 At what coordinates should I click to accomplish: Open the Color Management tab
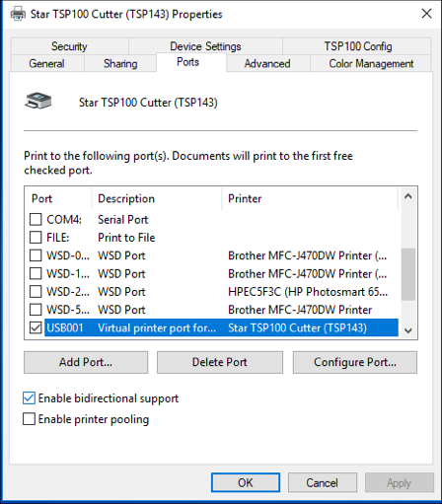(x=371, y=63)
